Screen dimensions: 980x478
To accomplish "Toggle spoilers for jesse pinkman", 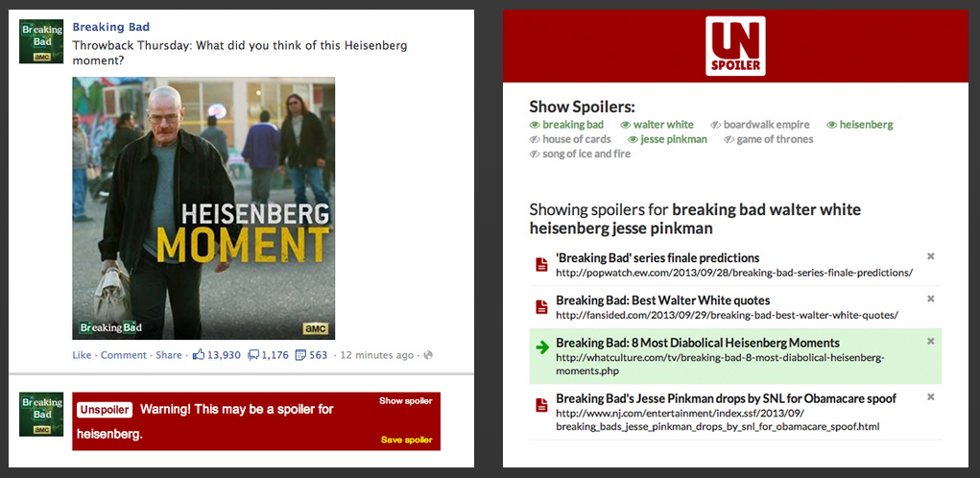I will 667,139.
